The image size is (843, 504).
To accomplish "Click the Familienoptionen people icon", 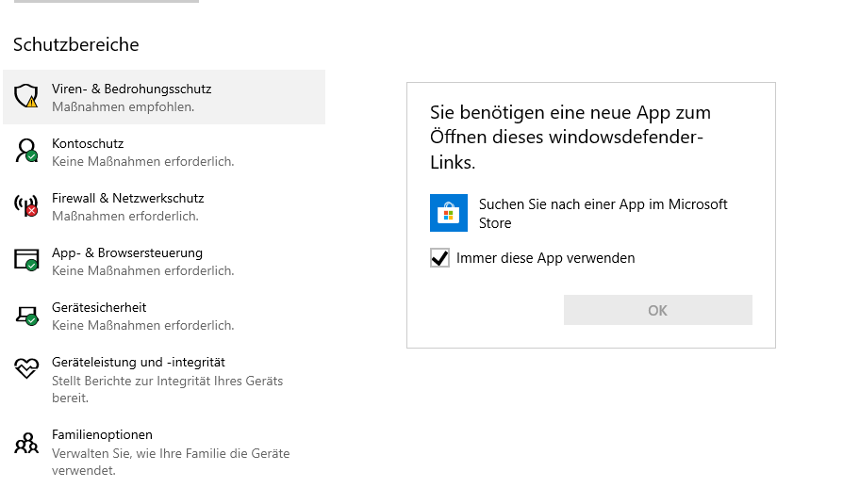I will click(x=25, y=444).
